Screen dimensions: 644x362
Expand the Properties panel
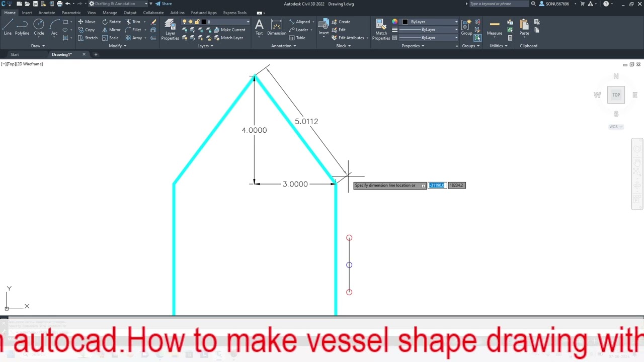[413, 46]
